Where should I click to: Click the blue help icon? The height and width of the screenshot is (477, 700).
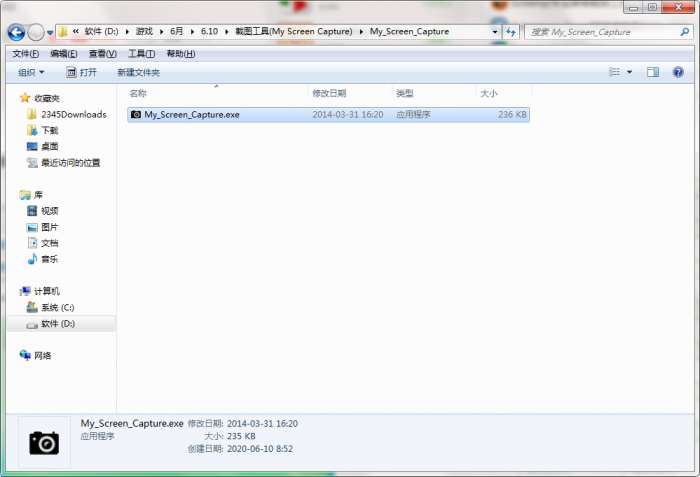click(678, 72)
